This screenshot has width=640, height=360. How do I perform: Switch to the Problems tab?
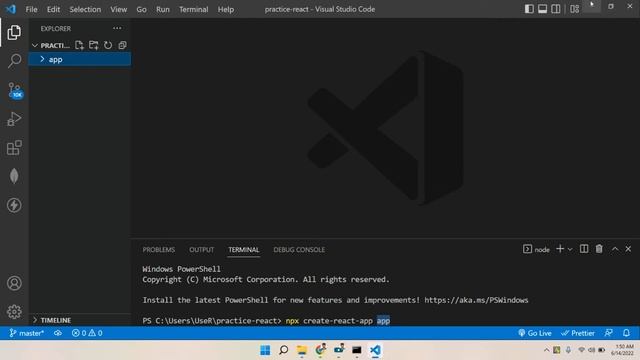point(159,249)
